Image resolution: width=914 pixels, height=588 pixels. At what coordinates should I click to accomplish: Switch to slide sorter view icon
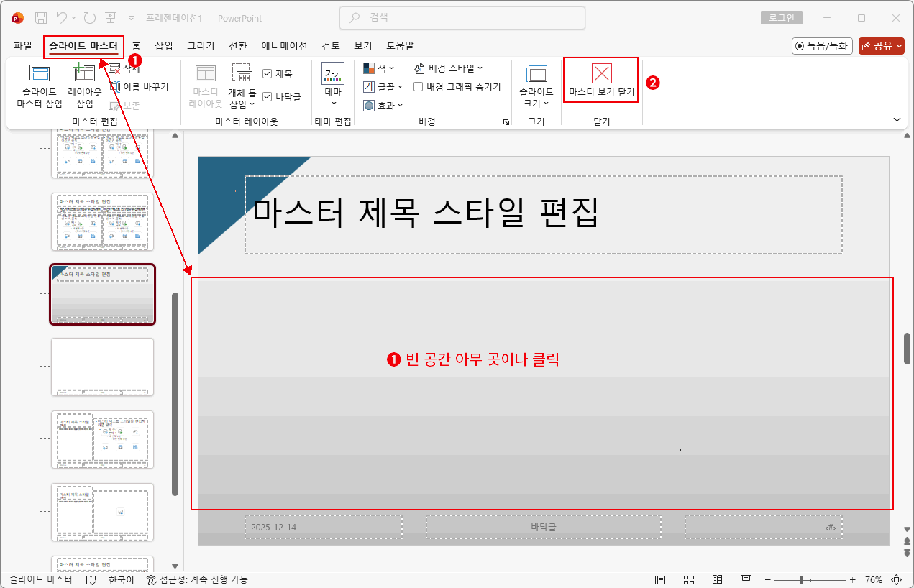(x=688, y=579)
